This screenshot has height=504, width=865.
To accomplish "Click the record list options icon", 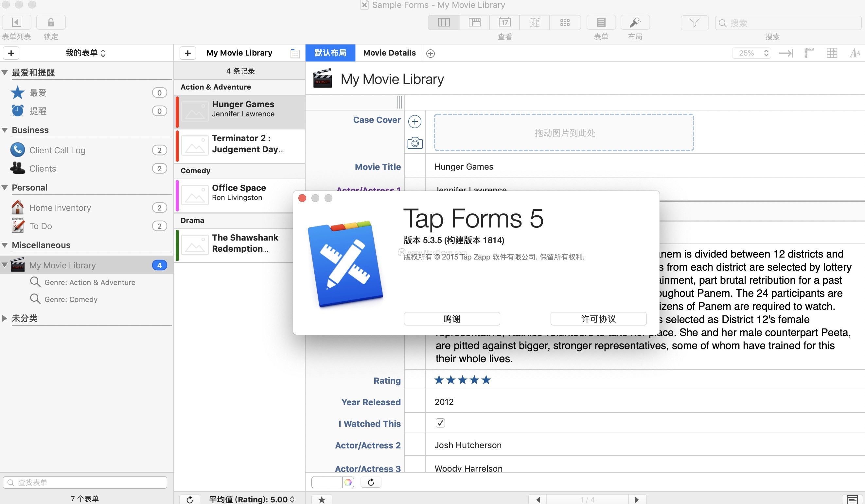I will coord(295,54).
